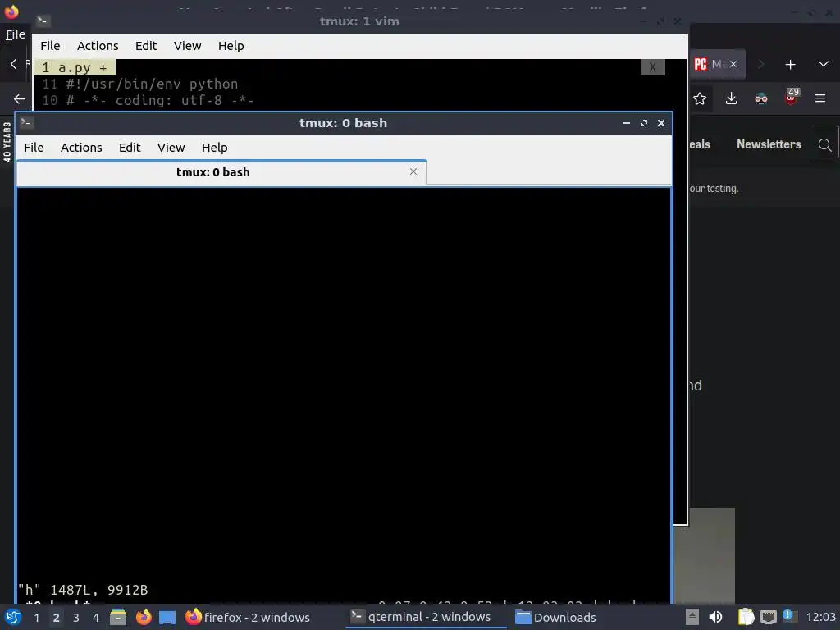Open the update notifier tray icon
The width and height of the screenshot is (840, 630).
(x=787, y=615)
